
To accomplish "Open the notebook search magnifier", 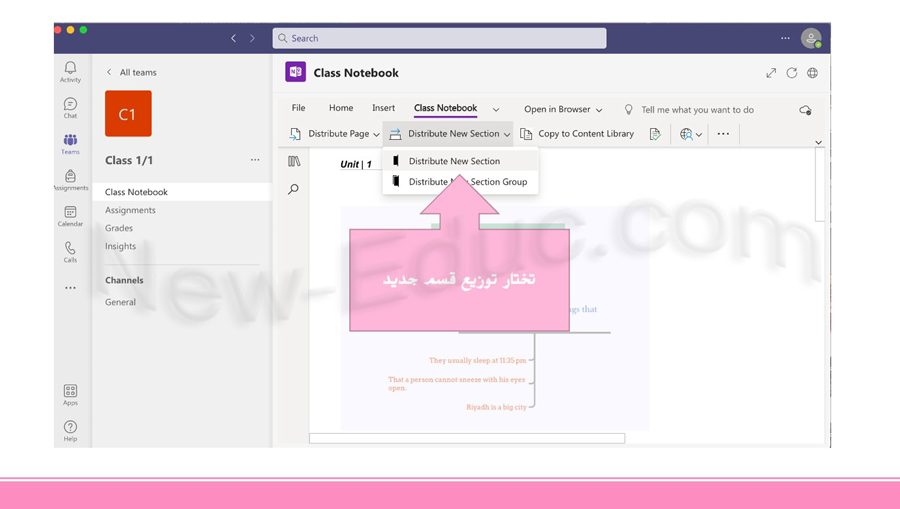I will pos(293,189).
